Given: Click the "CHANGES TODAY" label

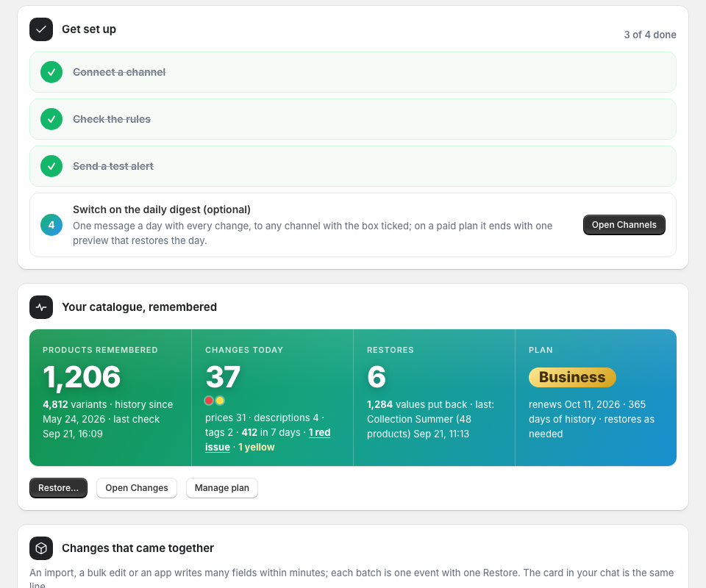Looking at the screenshot, I should tap(244, 350).
